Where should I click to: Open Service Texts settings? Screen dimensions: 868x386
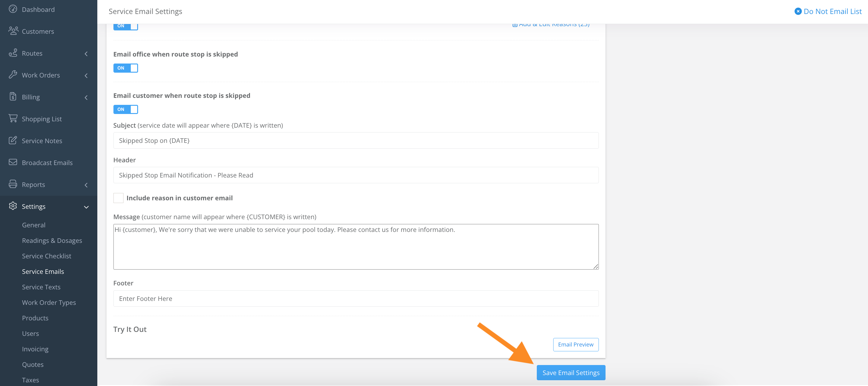(41, 287)
